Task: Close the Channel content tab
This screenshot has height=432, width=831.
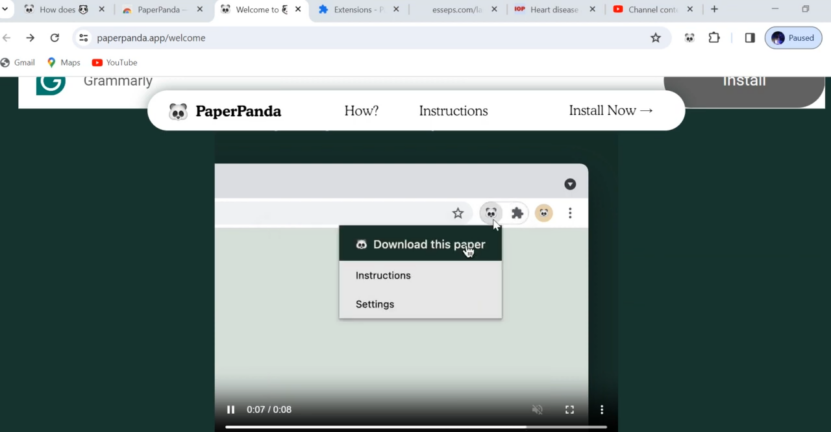Action: [689, 10]
